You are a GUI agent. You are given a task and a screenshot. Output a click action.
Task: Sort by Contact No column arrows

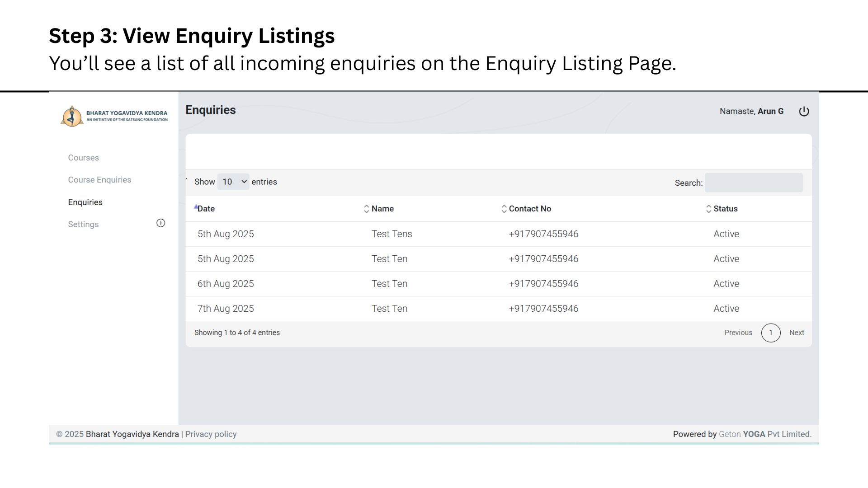click(x=504, y=209)
